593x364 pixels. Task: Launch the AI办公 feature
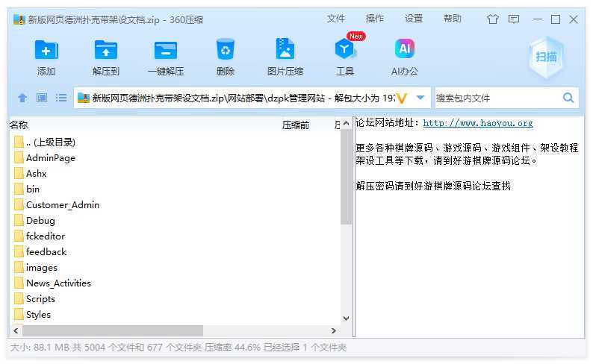(404, 51)
